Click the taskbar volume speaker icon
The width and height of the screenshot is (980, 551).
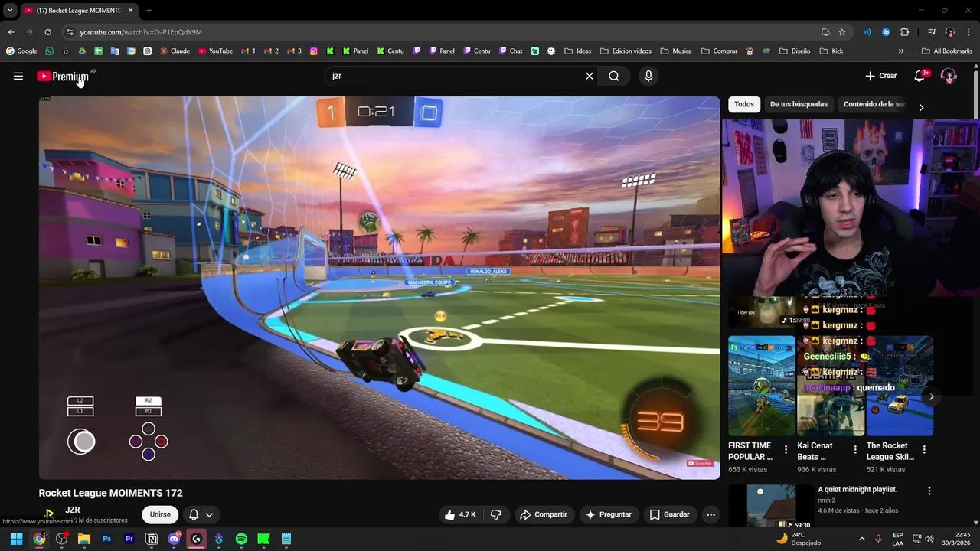pos(929,539)
